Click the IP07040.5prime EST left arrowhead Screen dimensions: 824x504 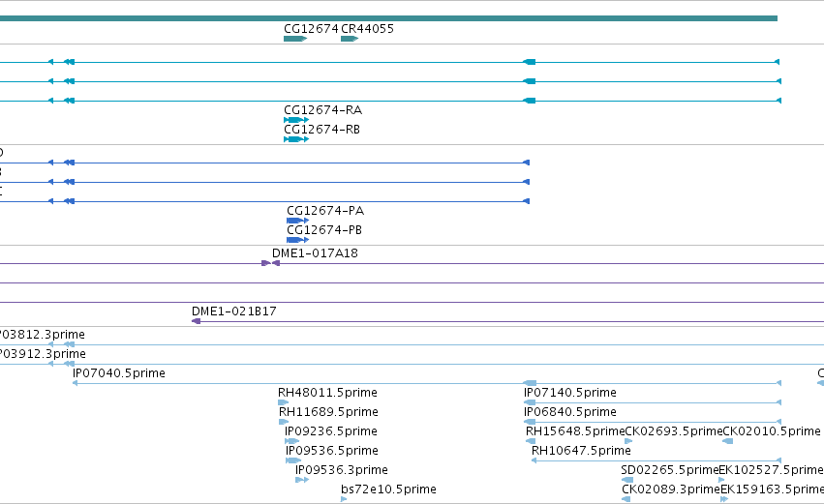point(76,383)
